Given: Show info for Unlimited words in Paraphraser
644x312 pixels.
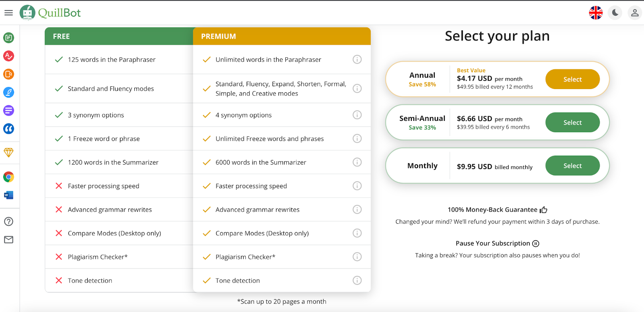Looking at the screenshot, I should 357,60.
